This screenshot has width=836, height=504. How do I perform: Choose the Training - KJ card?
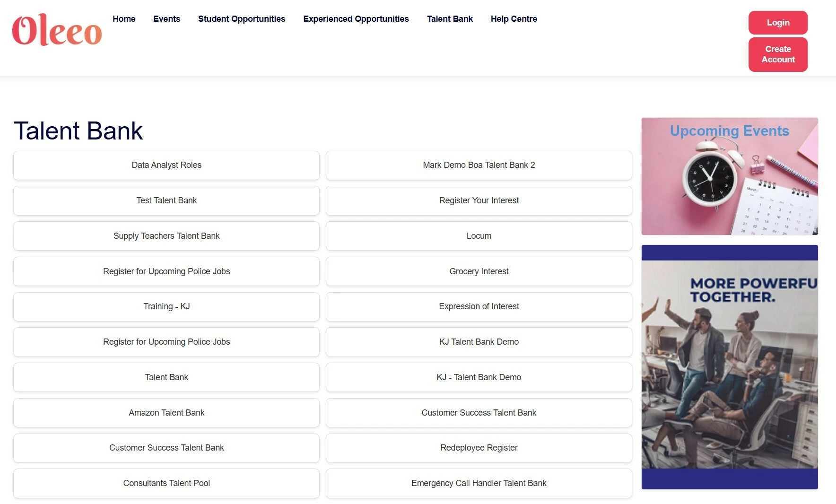pyautogui.click(x=166, y=307)
